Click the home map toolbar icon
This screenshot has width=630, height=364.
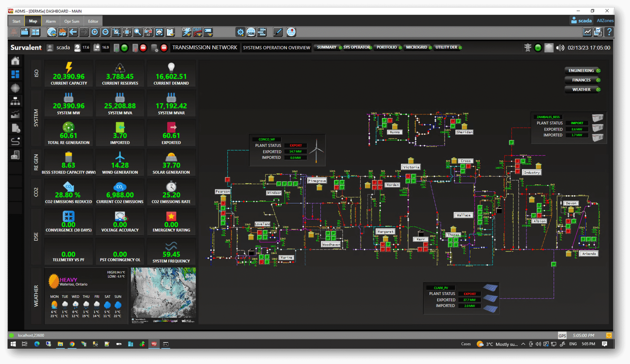pos(62,32)
